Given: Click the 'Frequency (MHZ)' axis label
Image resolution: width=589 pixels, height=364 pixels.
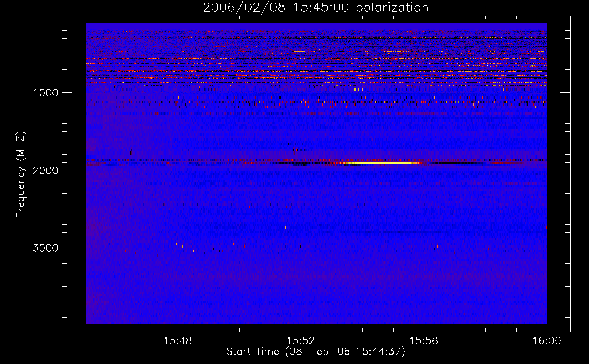Looking at the screenshot, I should [21, 175].
